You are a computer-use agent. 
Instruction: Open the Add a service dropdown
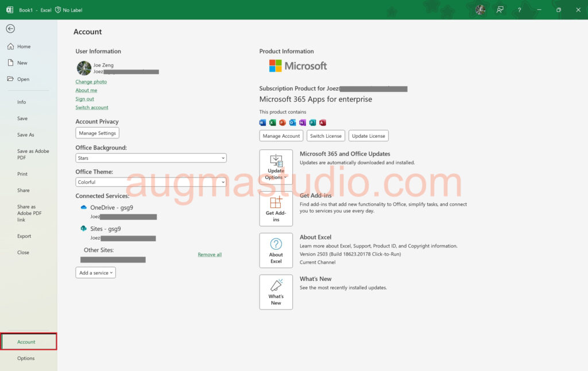96,273
